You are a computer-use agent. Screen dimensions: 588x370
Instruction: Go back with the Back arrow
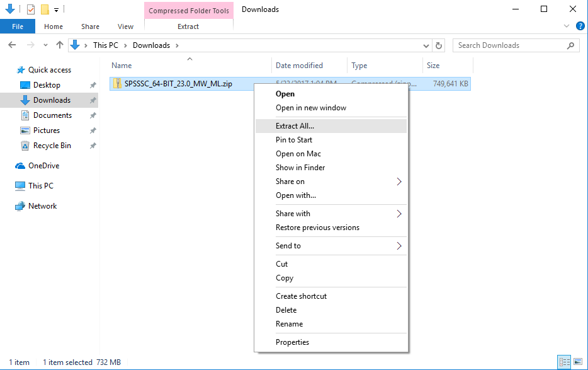click(x=12, y=45)
